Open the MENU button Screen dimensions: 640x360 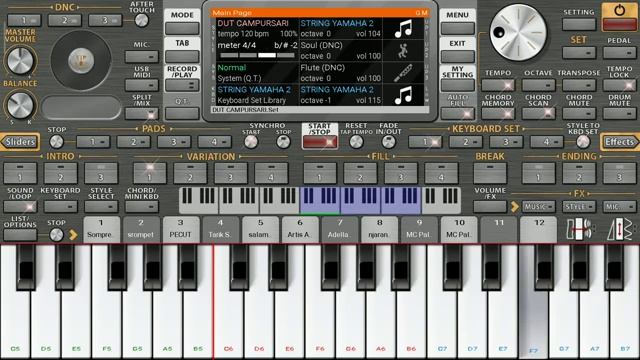coord(458,28)
